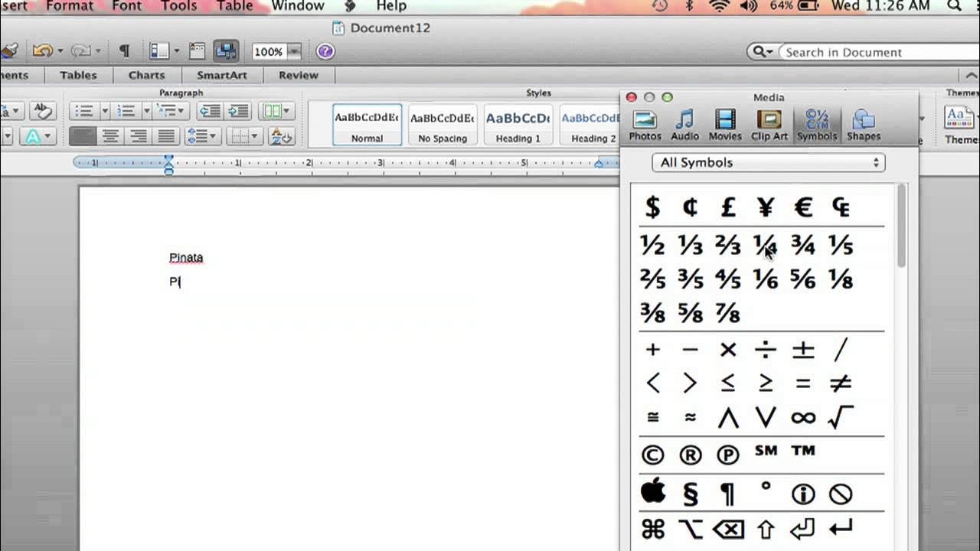Click the purple Help question mark icon
980x551 pixels.
[325, 51]
